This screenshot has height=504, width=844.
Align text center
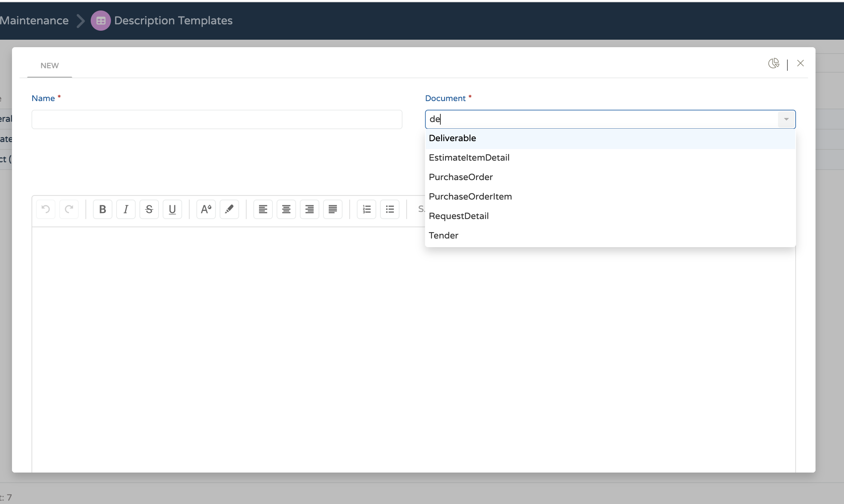(286, 209)
